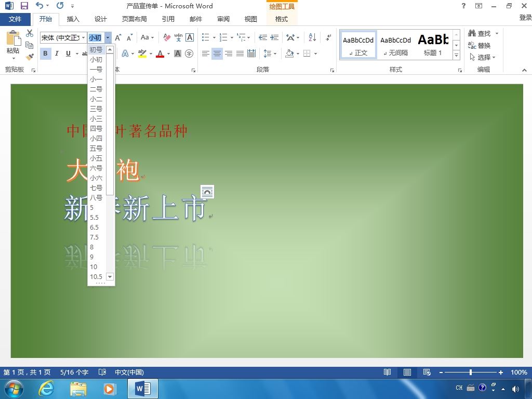Click the Redo/Repeat icon
Viewport: 532px width, 399px height.
pos(60,5)
